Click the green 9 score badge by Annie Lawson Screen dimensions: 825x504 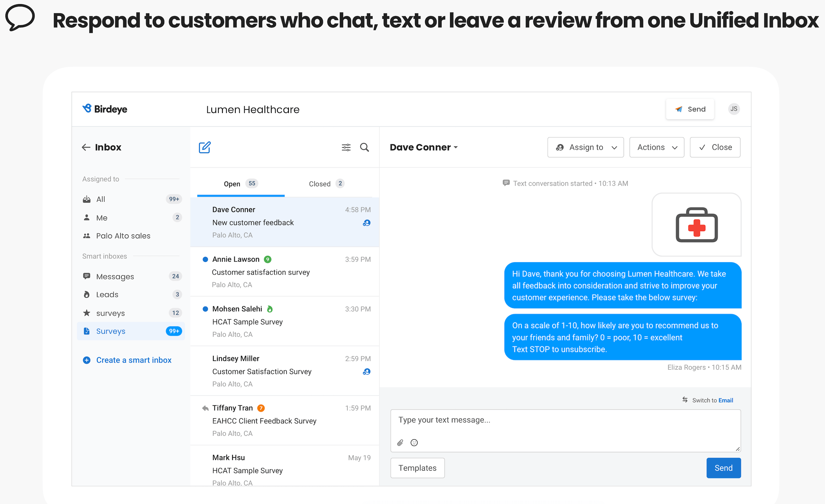pos(268,259)
